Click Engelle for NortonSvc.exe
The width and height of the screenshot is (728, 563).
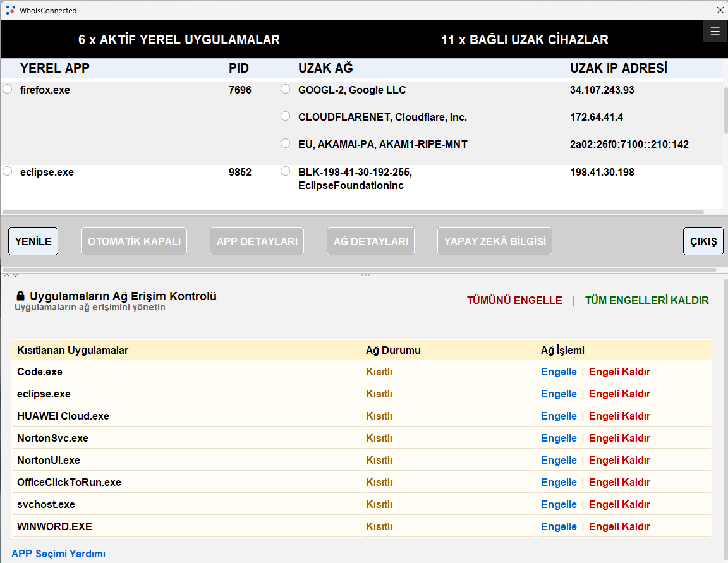(559, 438)
